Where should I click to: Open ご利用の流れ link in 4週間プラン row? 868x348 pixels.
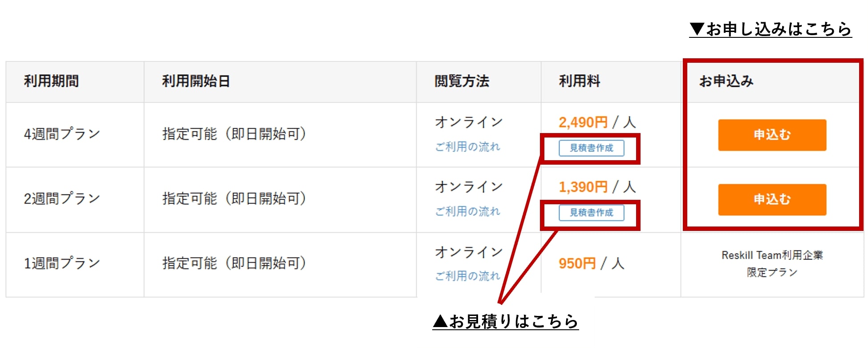click(x=467, y=147)
